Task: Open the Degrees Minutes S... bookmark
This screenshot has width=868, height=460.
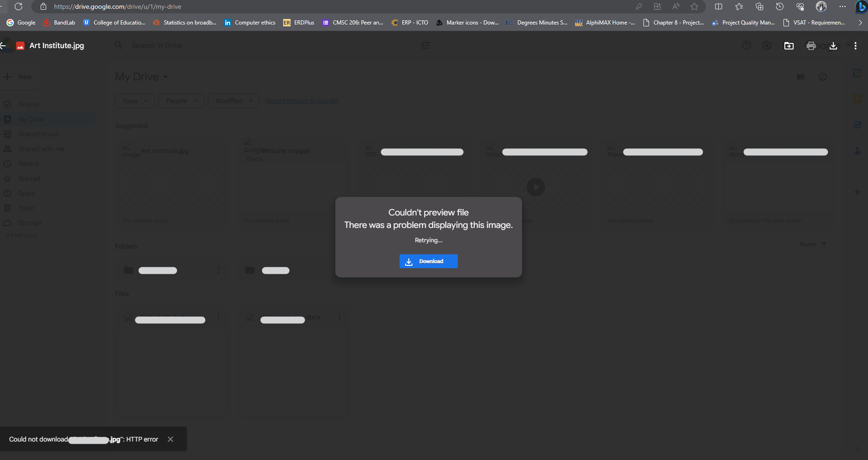Action: pos(537,23)
